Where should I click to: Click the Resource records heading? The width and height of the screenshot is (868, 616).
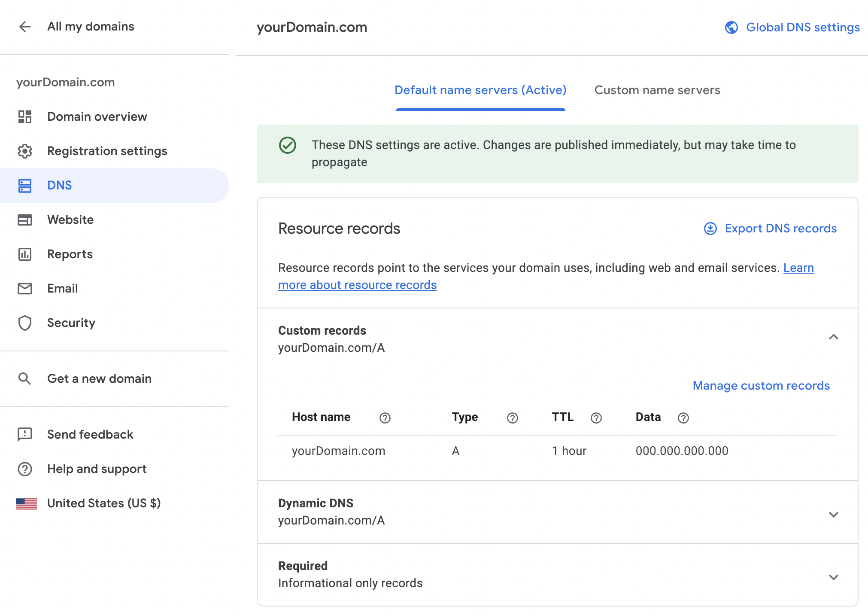pyautogui.click(x=339, y=229)
